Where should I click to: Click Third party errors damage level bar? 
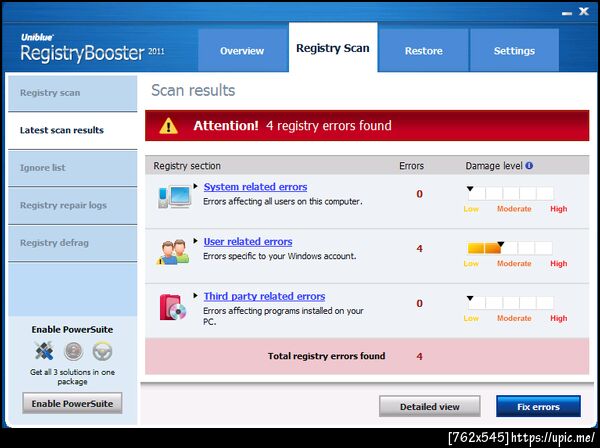(510, 303)
